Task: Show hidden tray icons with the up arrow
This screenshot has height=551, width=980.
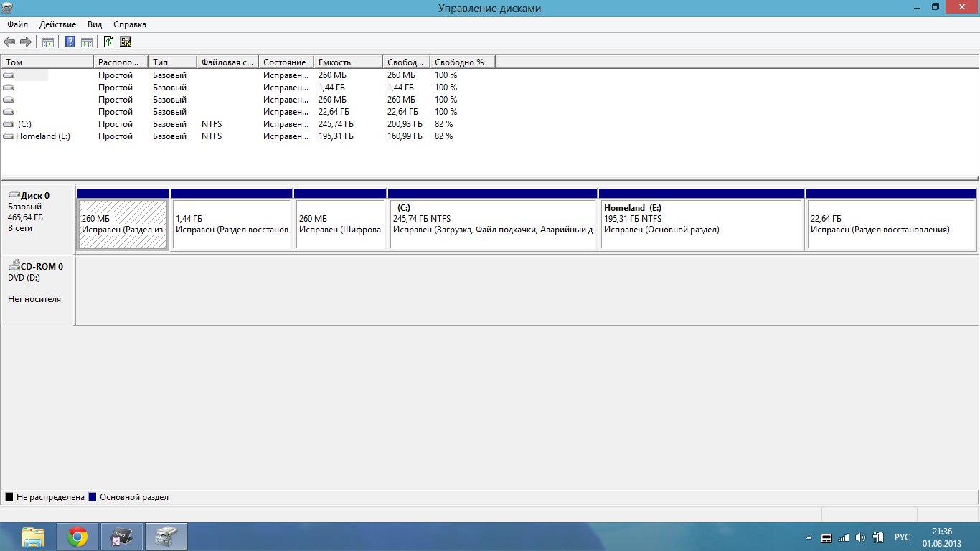Action: tap(809, 537)
